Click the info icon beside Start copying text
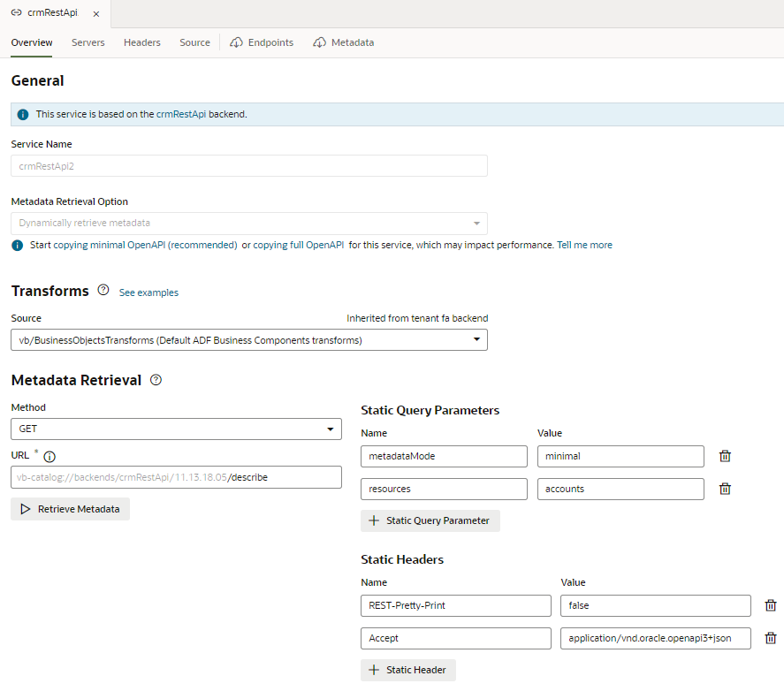784x691 pixels. click(x=18, y=246)
